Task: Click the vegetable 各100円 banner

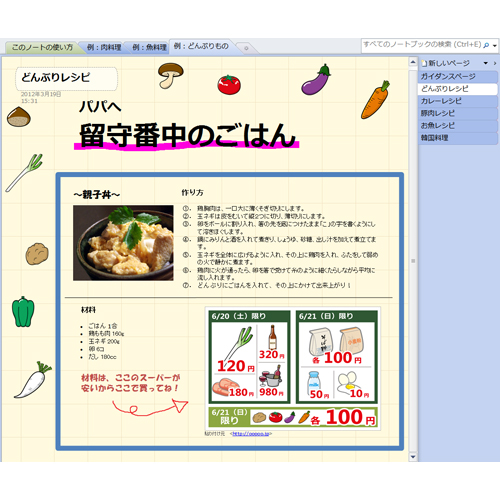Action: pos(293,417)
